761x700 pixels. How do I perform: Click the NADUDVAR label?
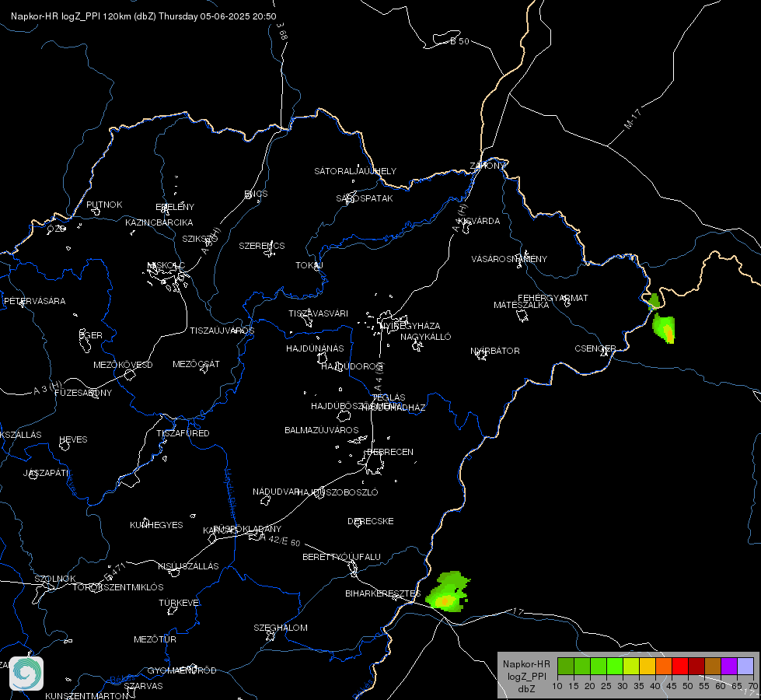pyautogui.click(x=276, y=492)
